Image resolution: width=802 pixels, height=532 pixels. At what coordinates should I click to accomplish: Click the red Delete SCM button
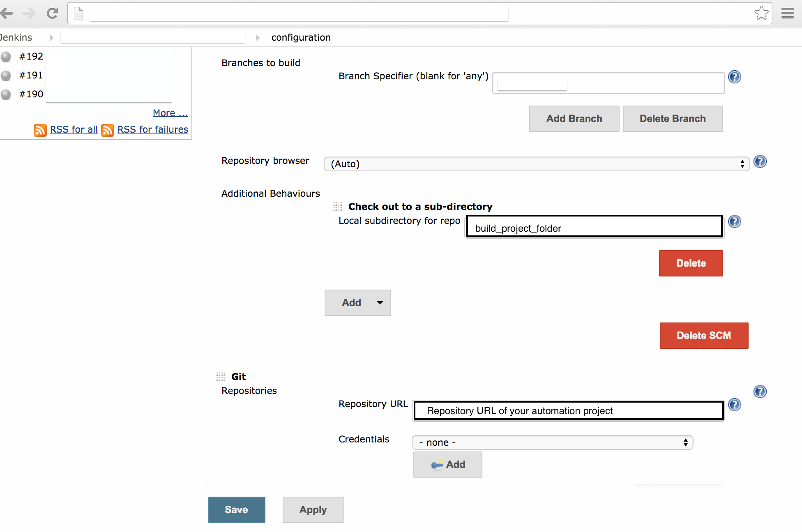(703, 336)
